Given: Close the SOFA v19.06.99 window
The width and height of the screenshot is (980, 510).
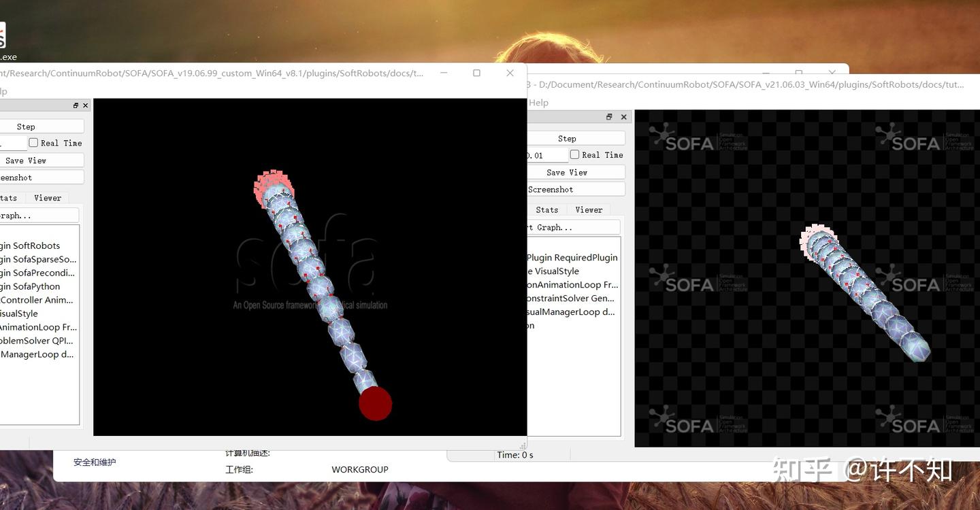Looking at the screenshot, I should [510, 73].
